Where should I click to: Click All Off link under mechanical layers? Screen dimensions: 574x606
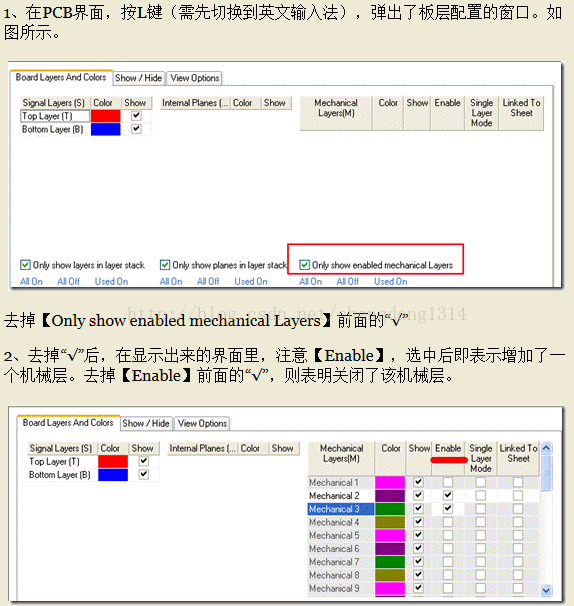click(x=347, y=281)
